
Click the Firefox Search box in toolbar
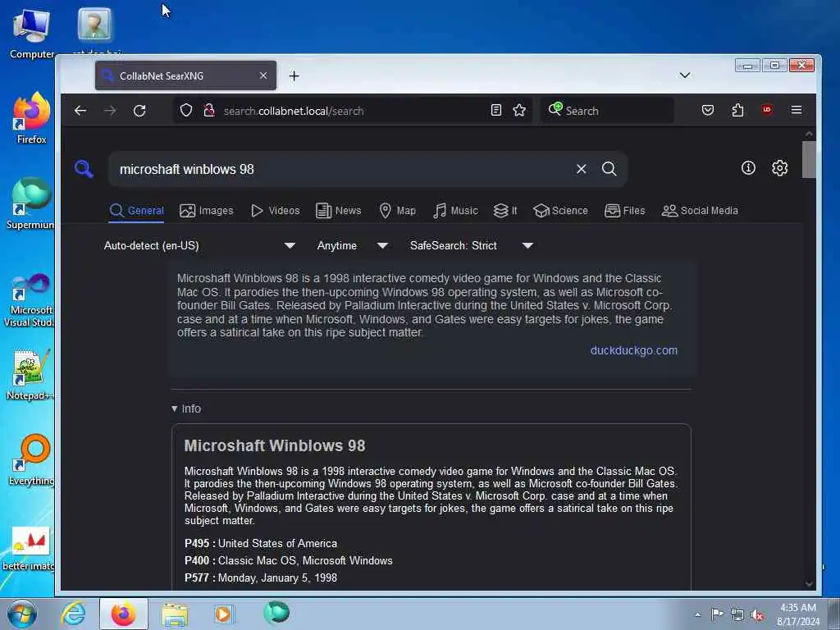coord(607,111)
